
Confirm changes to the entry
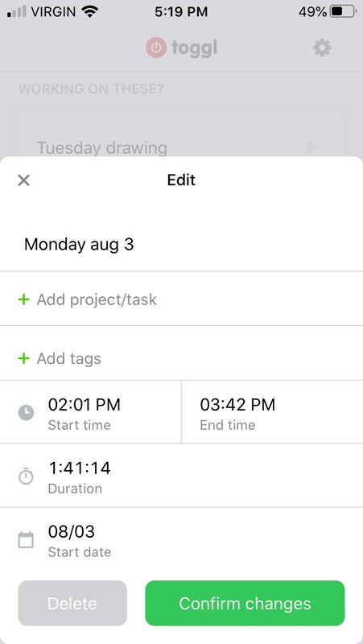pos(245,603)
